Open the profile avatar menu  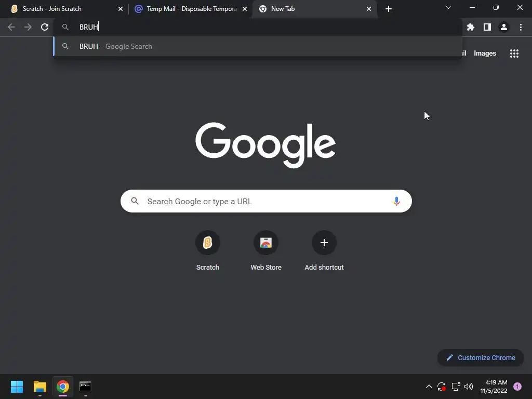[504, 27]
